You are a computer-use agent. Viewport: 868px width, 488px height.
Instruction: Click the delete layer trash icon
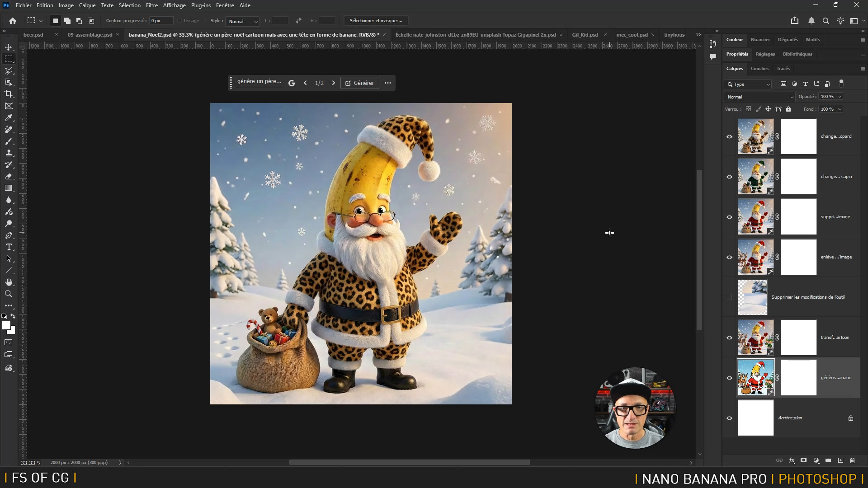click(852, 460)
